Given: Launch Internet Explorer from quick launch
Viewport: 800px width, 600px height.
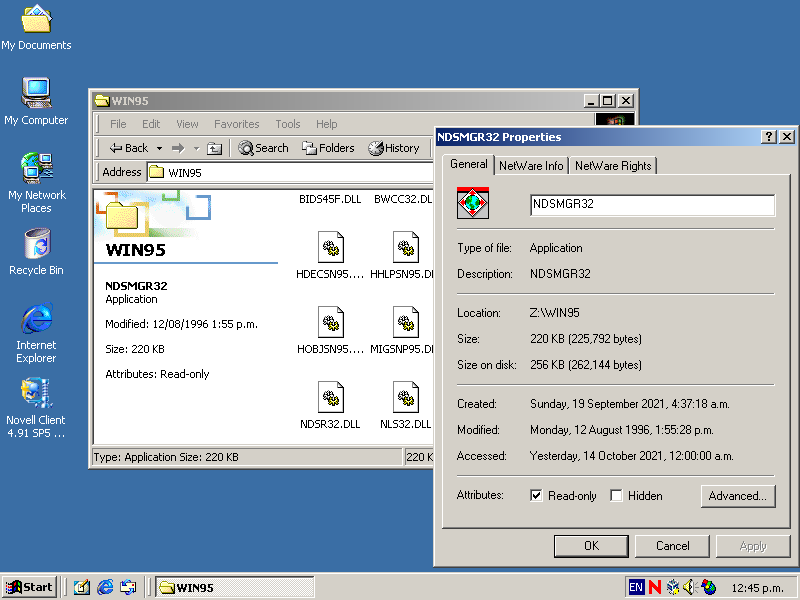Looking at the screenshot, I should [105, 587].
